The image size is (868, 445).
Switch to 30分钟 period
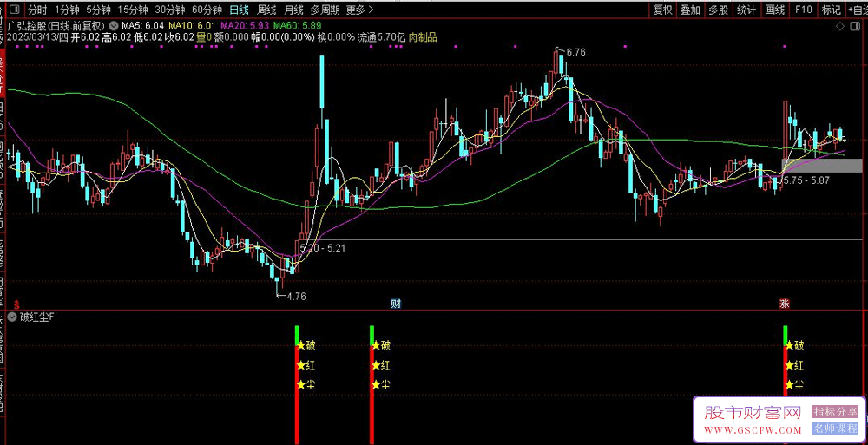click(170, 10)
